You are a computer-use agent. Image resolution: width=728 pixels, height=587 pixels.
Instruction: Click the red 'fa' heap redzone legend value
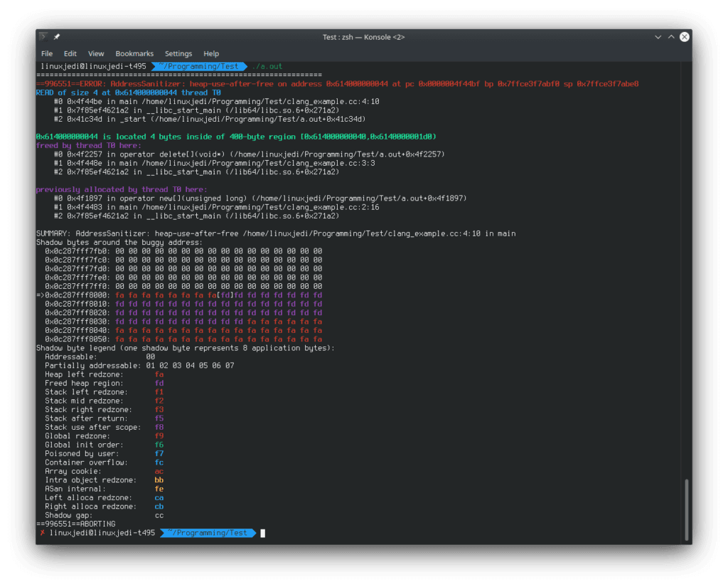point(159,374)
